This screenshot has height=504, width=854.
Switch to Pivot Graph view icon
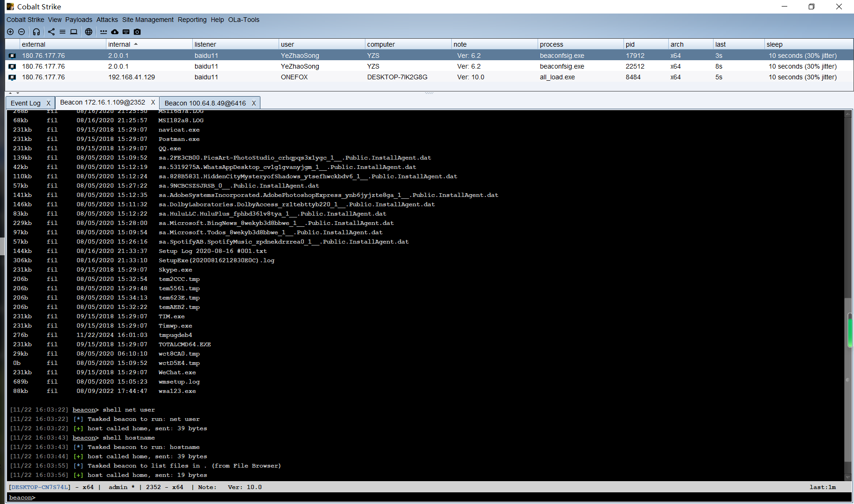point(51,32)
